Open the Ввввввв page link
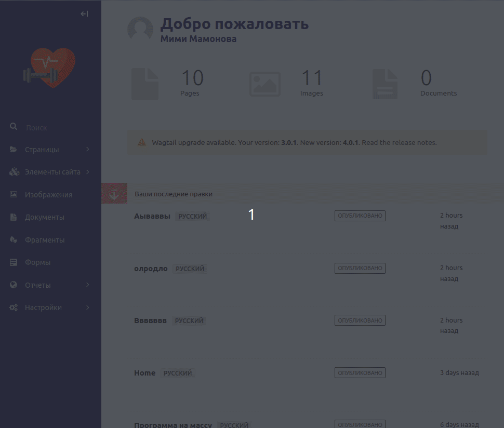This screenshot has height=428, width=504. 151,320
